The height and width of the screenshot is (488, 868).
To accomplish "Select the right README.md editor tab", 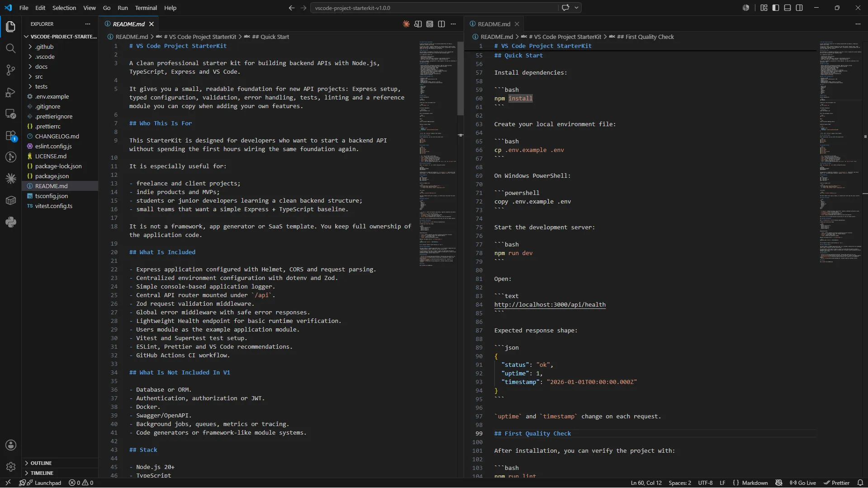I will (494, 24).
